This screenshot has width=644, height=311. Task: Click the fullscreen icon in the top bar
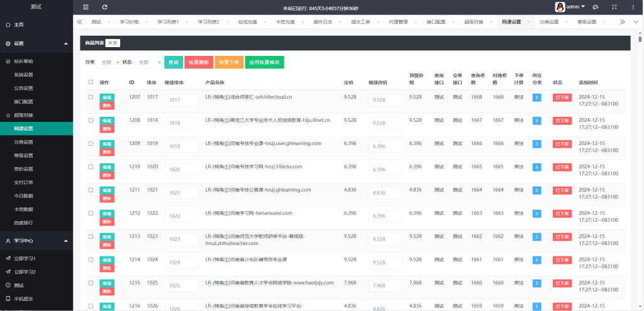pyautogui.click(x=614, y=7)
